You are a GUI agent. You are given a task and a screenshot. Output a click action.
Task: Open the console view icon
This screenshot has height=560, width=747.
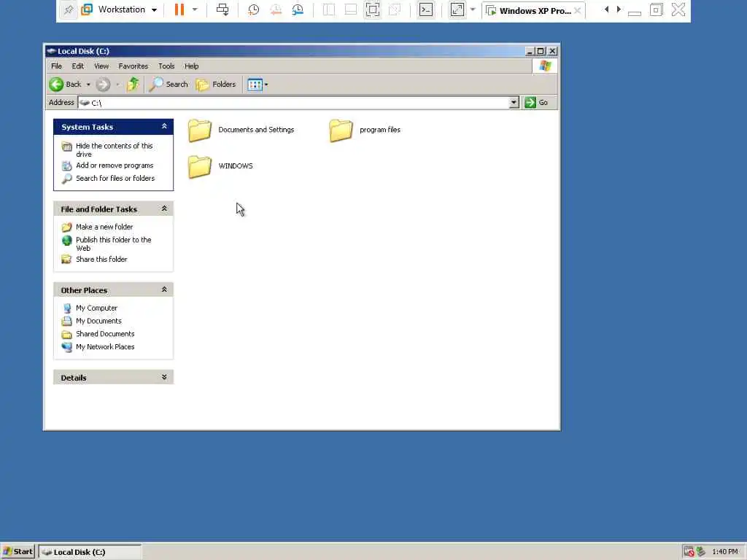[426, 9]
